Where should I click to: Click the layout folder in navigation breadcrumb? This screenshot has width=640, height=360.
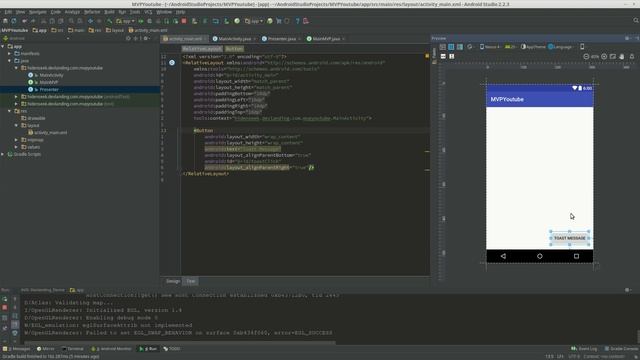point(115,30)
